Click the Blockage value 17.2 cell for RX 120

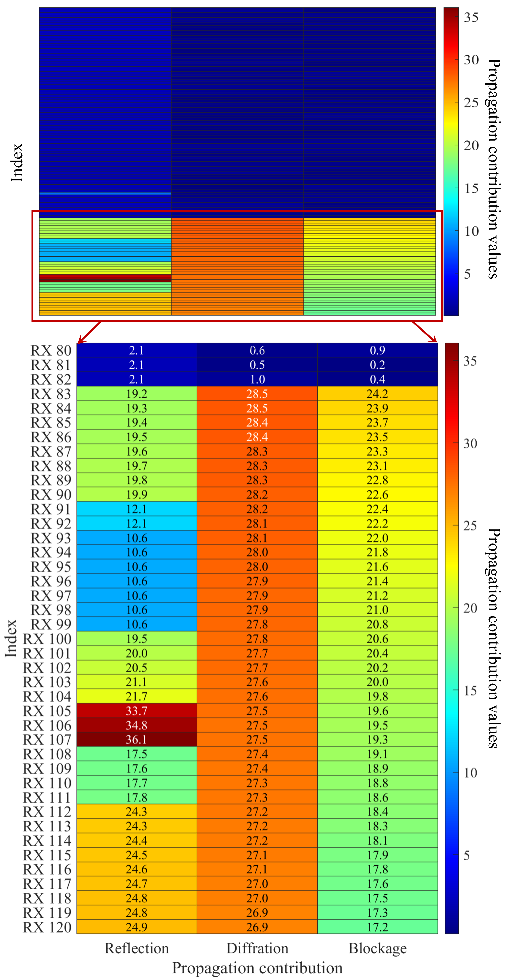click(377, 927)
